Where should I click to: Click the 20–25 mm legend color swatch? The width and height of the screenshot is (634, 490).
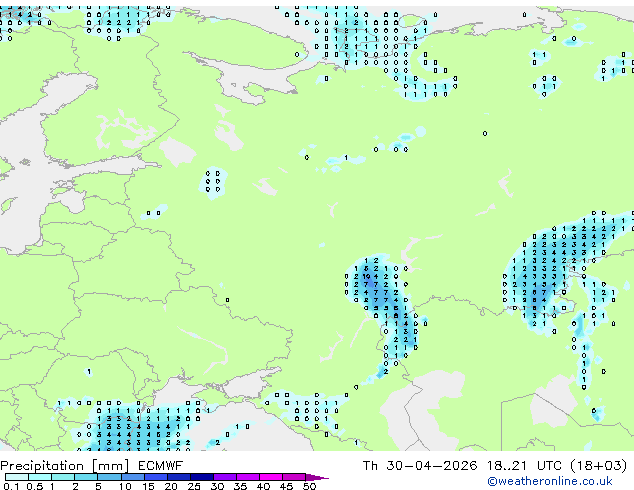pyautogui.click(x=178, y=477)
